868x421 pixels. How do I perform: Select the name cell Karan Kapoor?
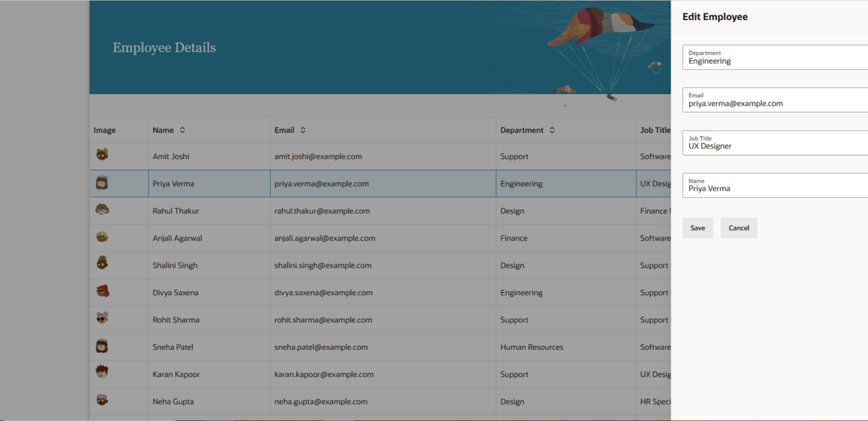pyautogui.click(x=209, y=374)
